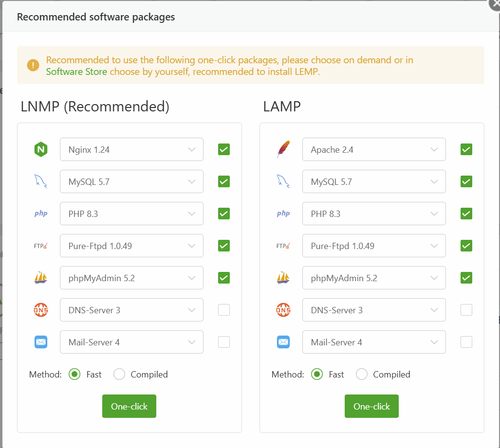Enable DNS-Server 3 checkbox in LNMP
The height and width of the screenshot is (448, 500).
click(x=224, y=310)
